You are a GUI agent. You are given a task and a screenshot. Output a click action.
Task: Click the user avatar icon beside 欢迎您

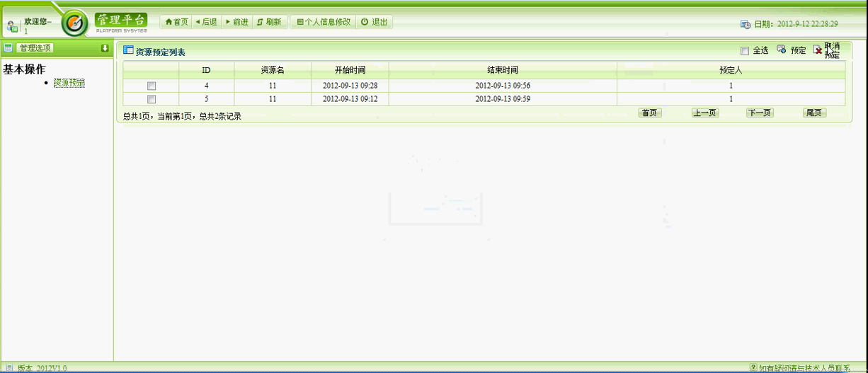click(13, 27)
